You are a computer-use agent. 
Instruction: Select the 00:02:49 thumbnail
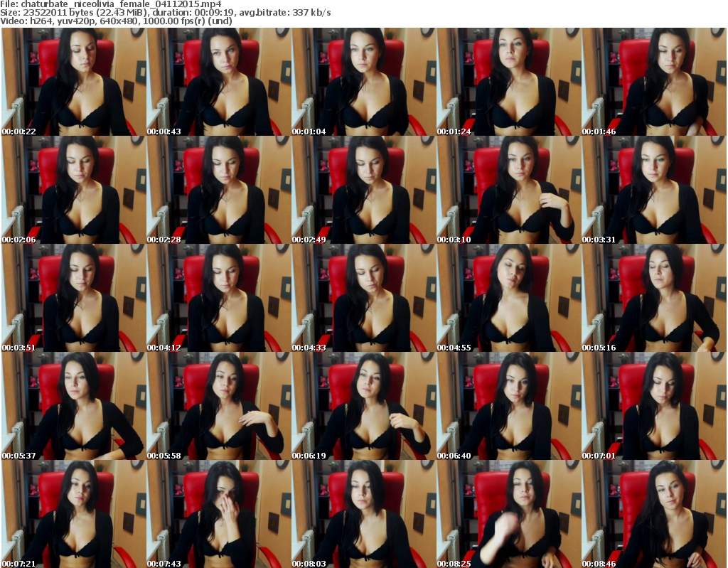[x=363, y=190]
